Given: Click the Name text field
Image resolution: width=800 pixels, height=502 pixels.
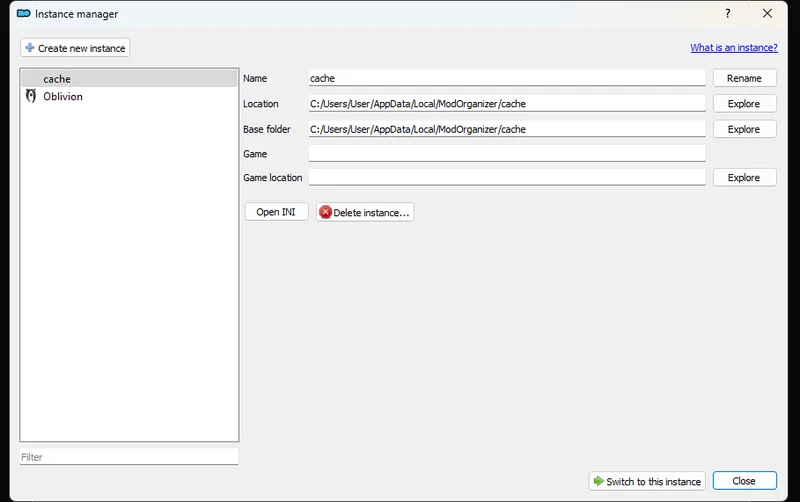Looking at the screenshot, I should coord(507,78).
